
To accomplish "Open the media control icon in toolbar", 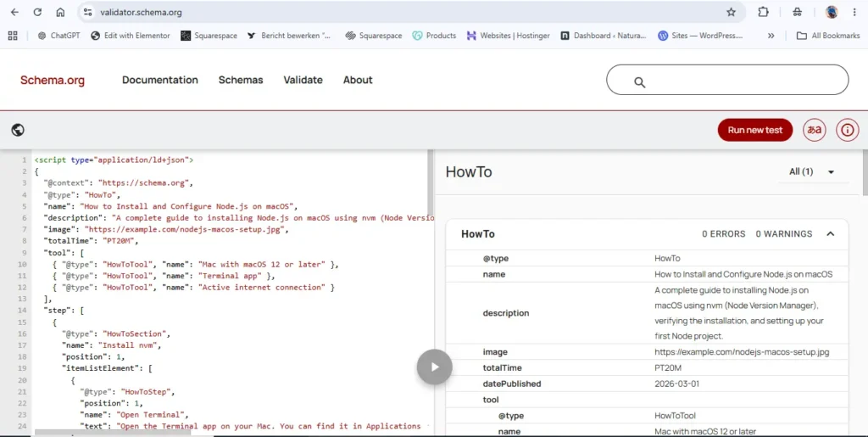I will pyautogui.click(x=797, y=12).
